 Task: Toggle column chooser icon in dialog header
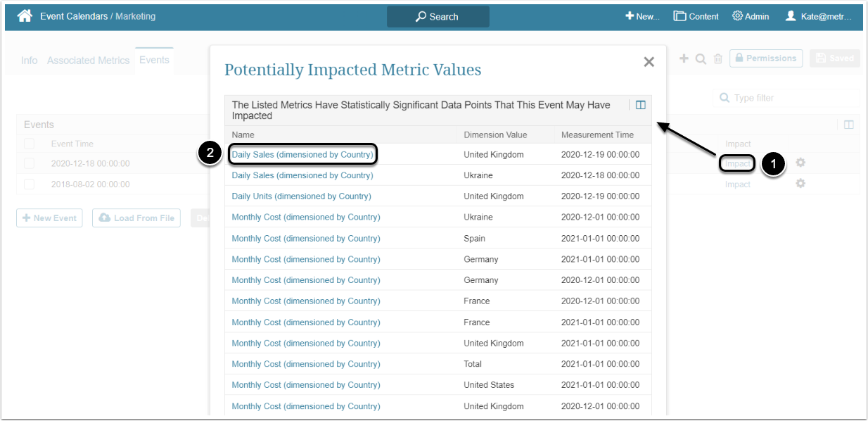tap(640, 105)
